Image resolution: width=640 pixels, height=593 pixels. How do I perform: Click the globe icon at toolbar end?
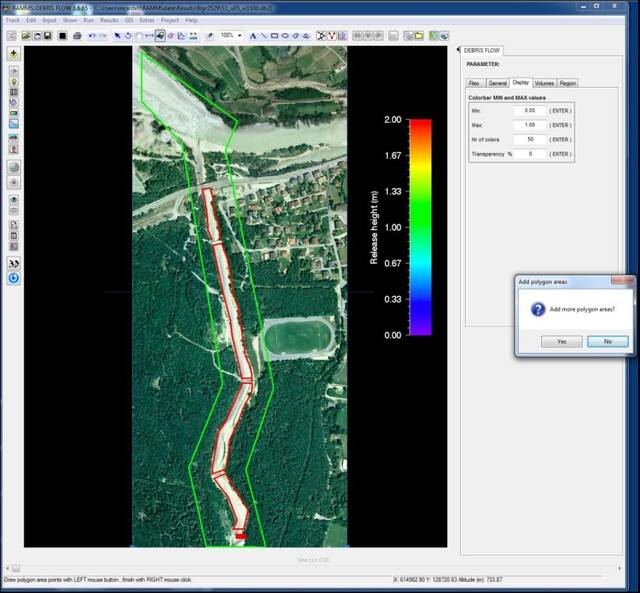(444, 36)
